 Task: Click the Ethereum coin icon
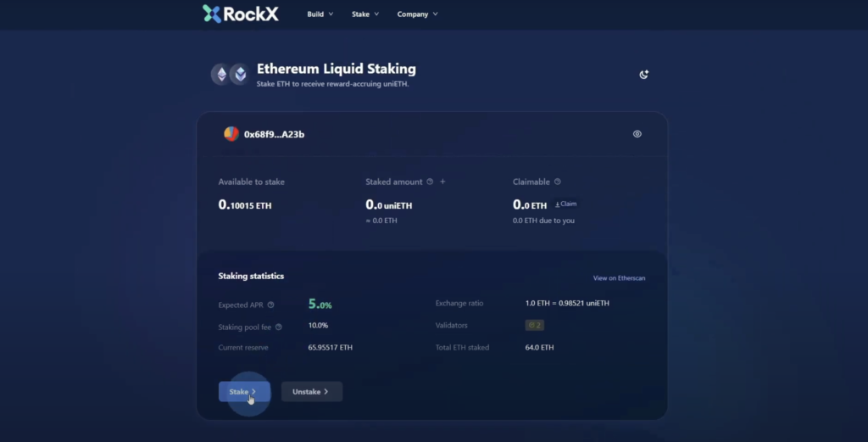click(x=221, y=74)
